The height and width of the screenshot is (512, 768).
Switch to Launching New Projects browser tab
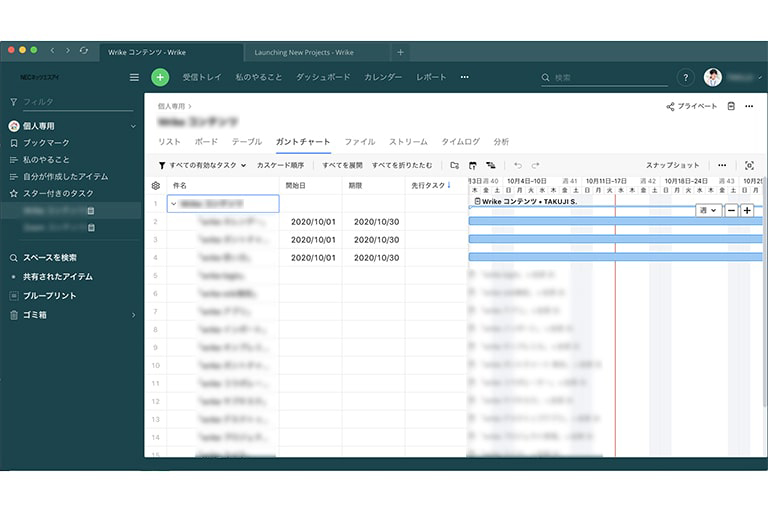tap(304, 52)
